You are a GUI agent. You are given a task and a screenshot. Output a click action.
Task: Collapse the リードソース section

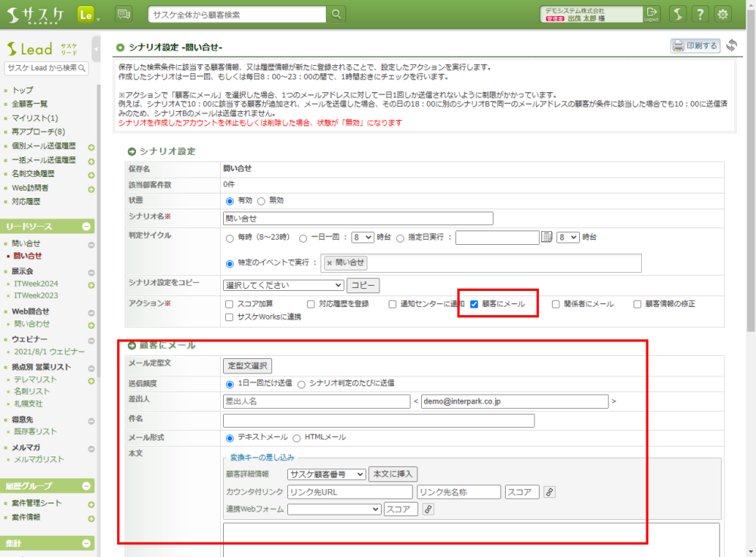pyautogui.click(x=86, y=227)
